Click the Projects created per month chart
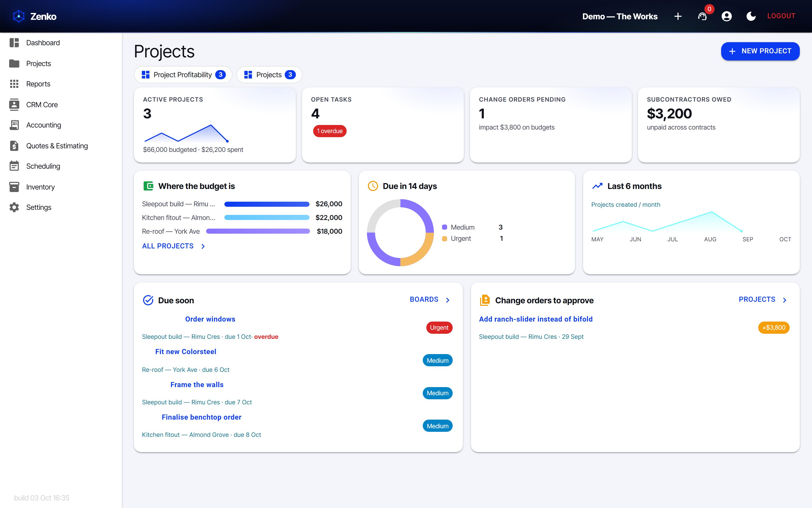This screenshot has width=812, height=508. pyautogui.click(x=668, y=222)
